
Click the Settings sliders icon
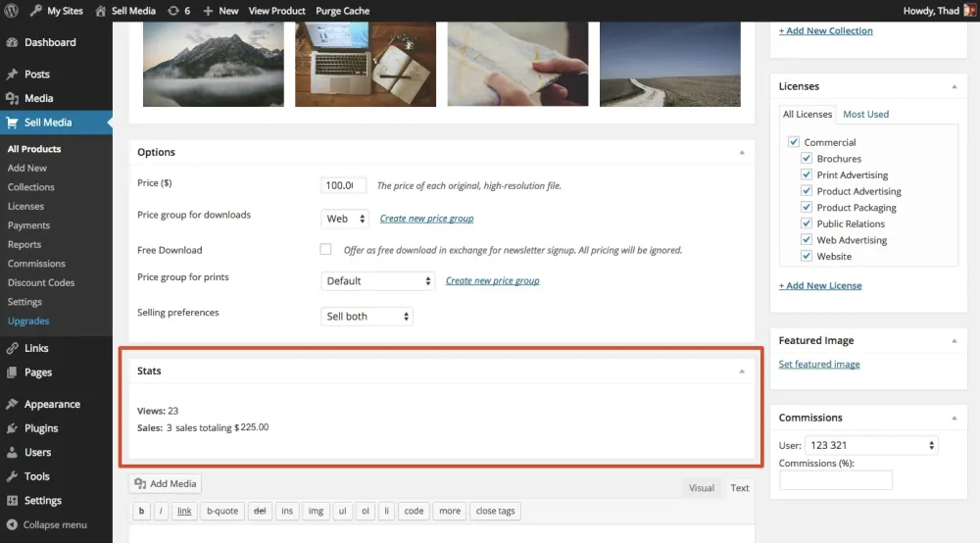[12, 501]
